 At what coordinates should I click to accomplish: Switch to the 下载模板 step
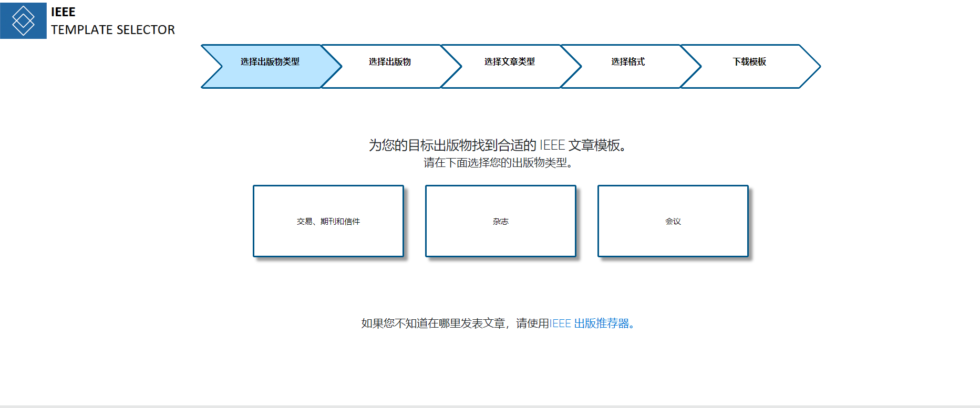pos(749,66)
